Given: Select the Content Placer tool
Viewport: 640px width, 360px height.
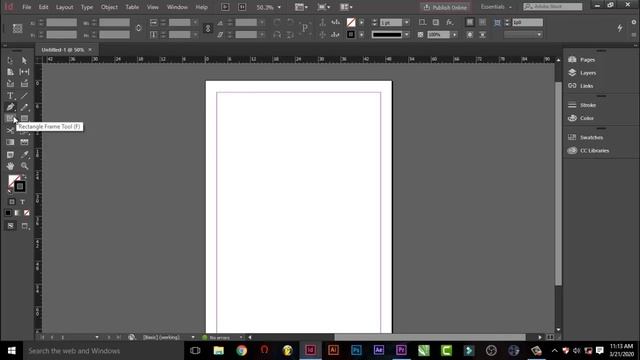Looking at the screenshot, I should (x=24, y=84).
